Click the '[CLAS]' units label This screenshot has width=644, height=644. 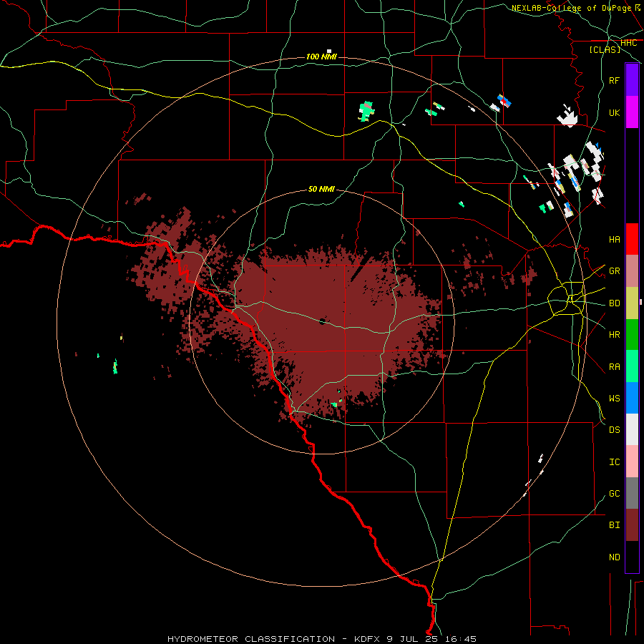[605, 49]
